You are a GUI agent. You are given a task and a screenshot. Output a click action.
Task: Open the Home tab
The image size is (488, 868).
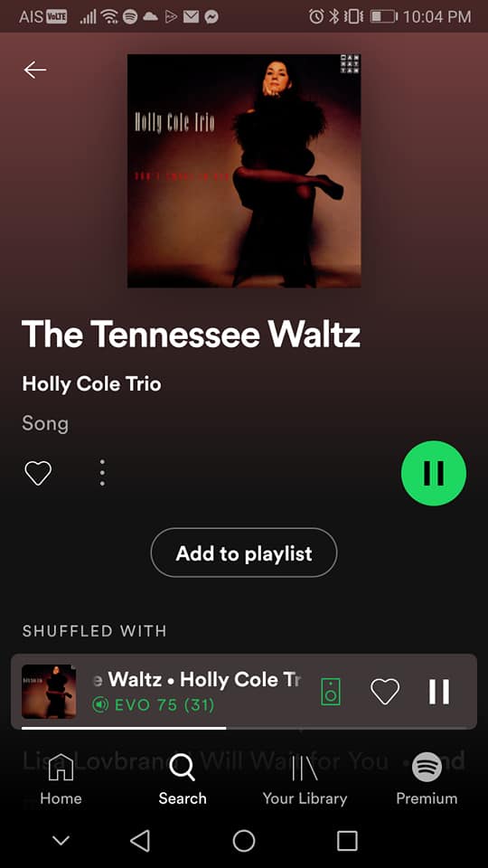61,779
